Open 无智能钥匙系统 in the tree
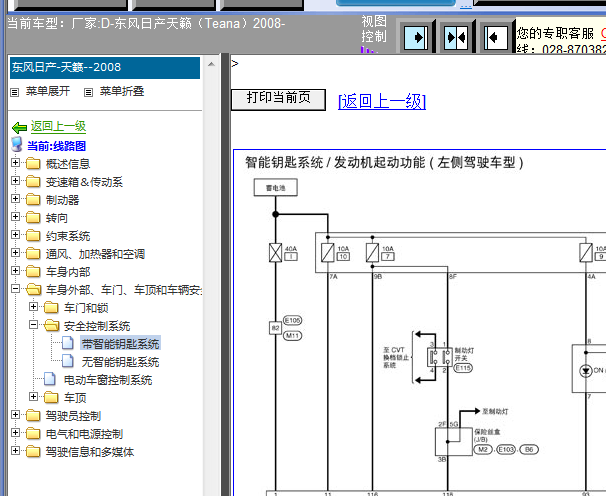This screenshot has height=496, width=606. coord(120,362)
